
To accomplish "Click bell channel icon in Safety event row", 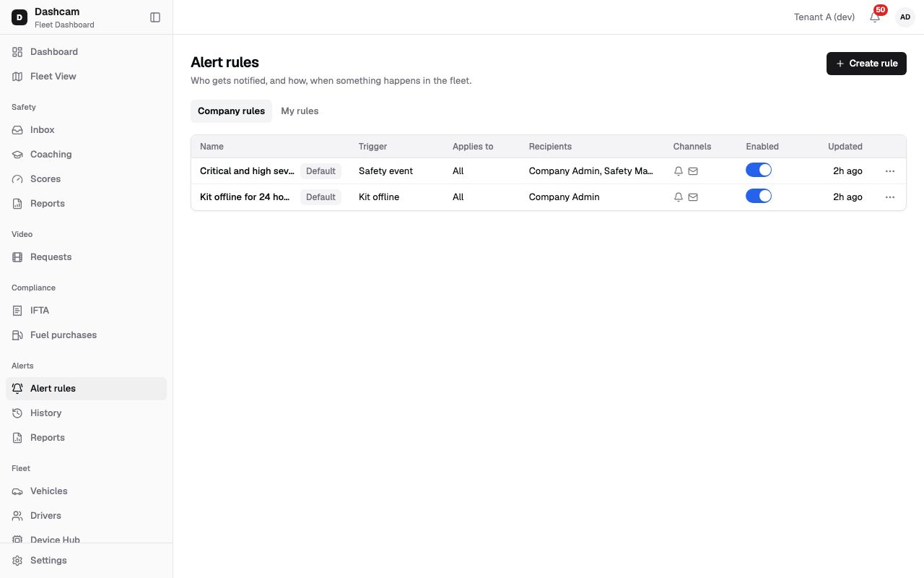I will pyautogui.click(x=678, y=171).
